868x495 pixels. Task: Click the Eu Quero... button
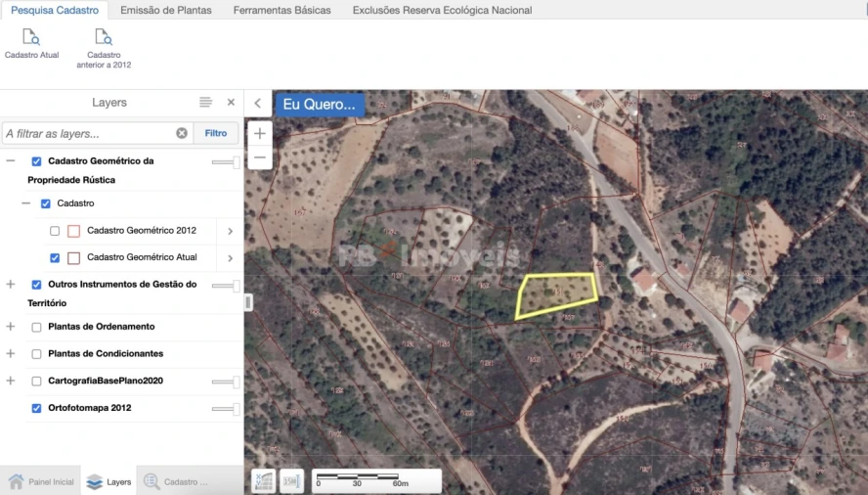tap(320, 105)
